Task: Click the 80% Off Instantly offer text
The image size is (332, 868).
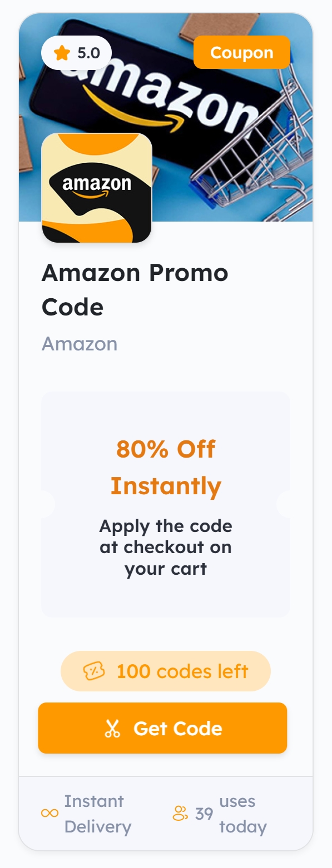Action: tap(166, 466)
